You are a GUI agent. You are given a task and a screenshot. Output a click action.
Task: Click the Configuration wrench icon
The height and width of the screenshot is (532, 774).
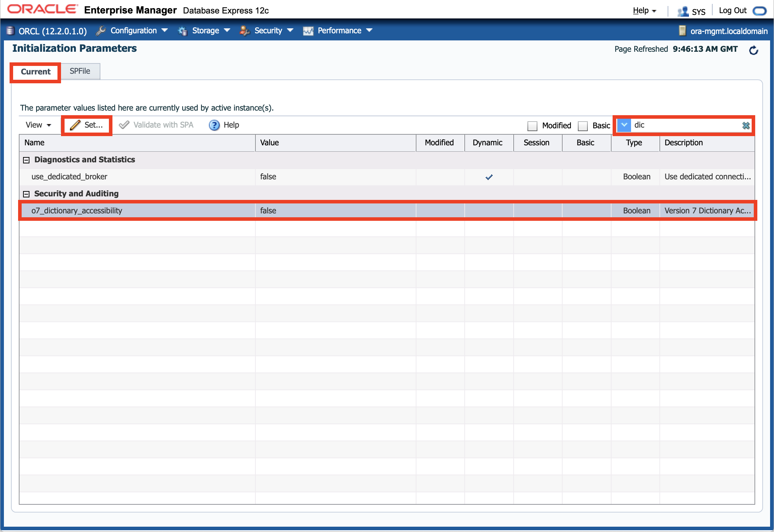[x=101, y=31]
